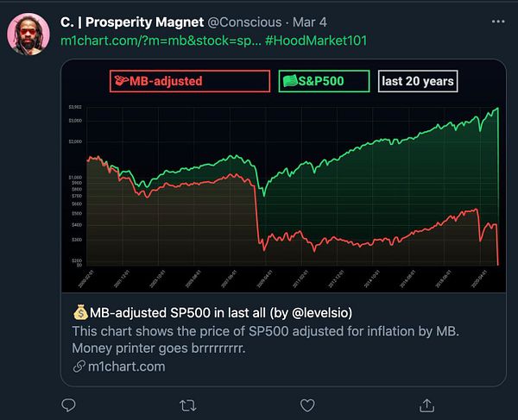Toggle the S&P500 legend label
Image resolution: width=518 pixels, height=420 pixels.
pyautogui.click(x=324, y=81)
